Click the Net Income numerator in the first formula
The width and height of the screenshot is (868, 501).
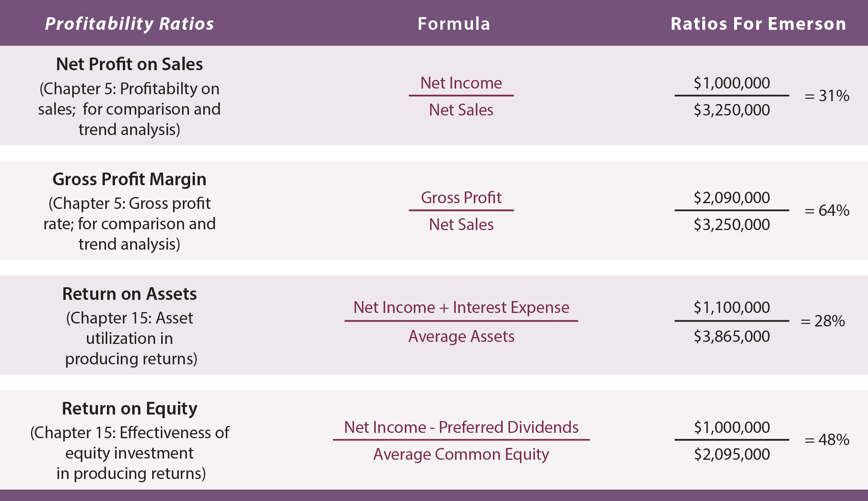point(461,83)
